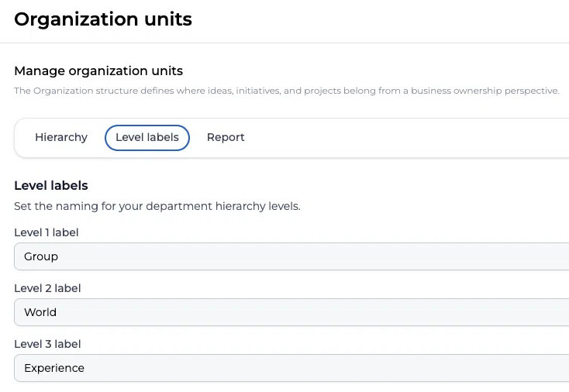Screen dimensions: 569x392
Task: Click the Level 2 label caption
Action: tap(47, 288)
